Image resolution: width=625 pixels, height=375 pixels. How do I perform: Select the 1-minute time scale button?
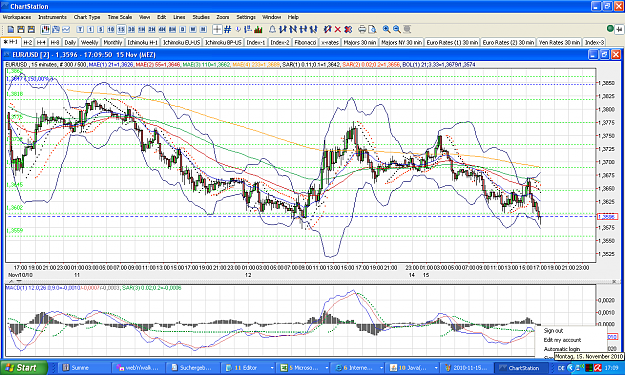[x=90, y=29]
